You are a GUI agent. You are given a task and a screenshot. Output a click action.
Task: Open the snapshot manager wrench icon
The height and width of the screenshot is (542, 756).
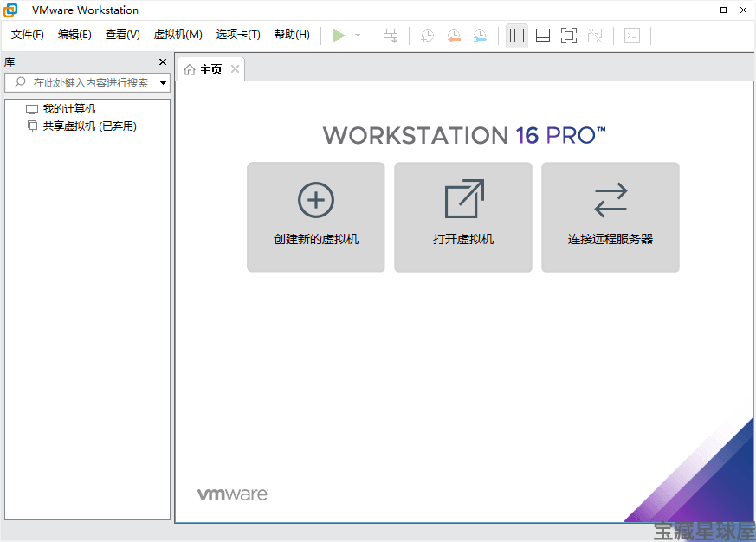(x=480, y=35)
